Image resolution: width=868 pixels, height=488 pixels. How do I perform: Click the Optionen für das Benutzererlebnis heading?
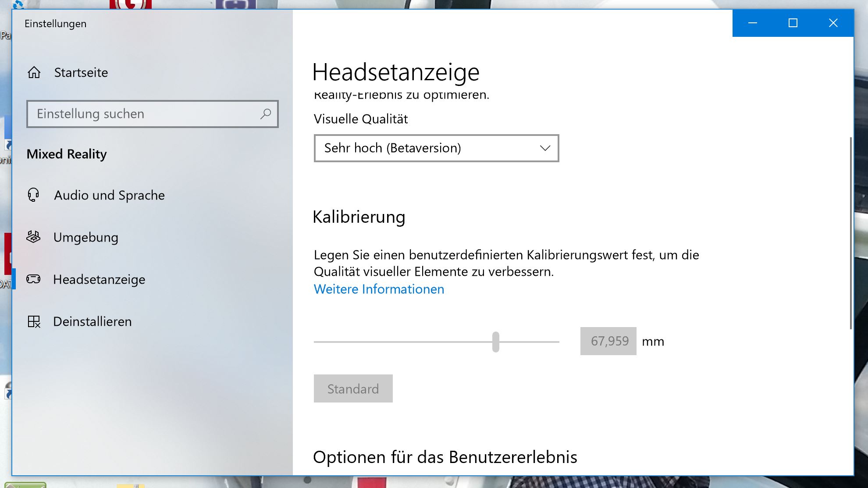click(x=445, y=457)
